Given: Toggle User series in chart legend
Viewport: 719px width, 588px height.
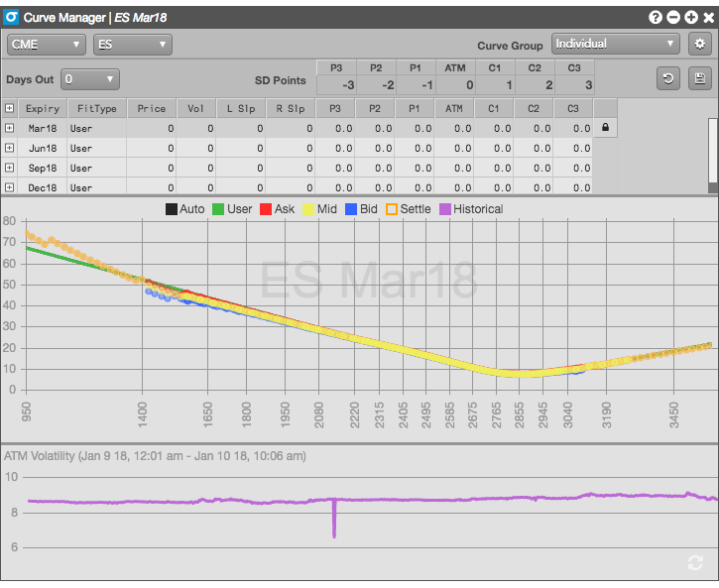Looking at the screenshot, I should 232,209.
